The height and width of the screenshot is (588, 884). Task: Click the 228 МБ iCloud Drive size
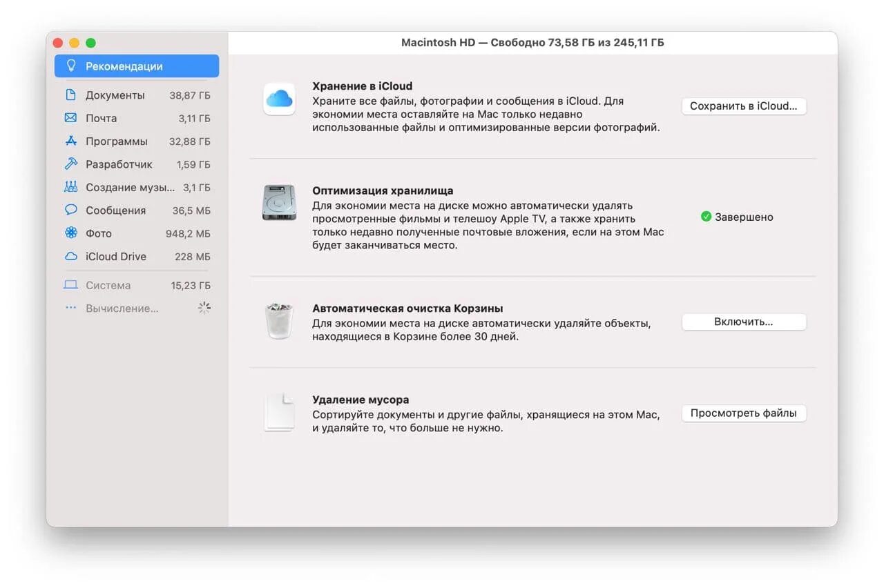click(193, 256)
